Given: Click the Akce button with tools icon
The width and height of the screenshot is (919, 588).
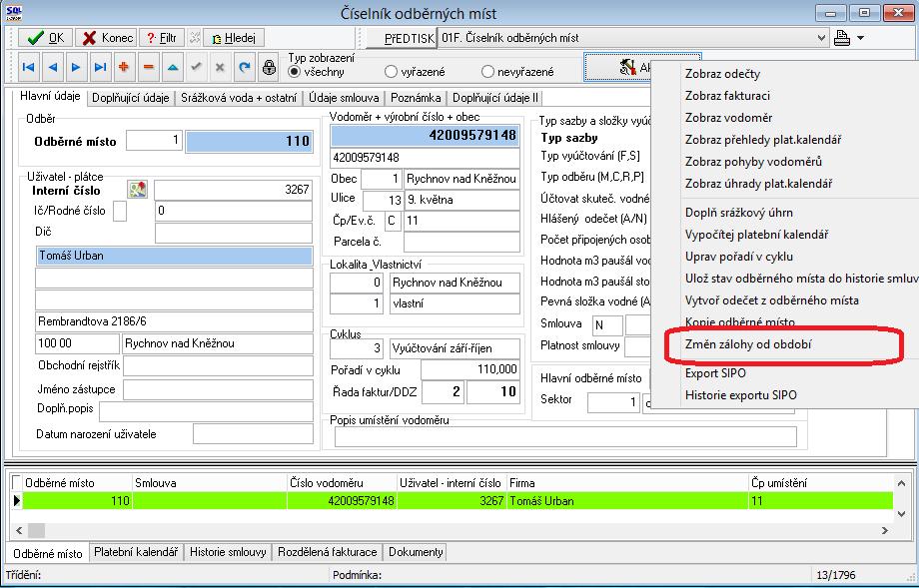Looking at the screenshot, I should click(x=617, y=67).
